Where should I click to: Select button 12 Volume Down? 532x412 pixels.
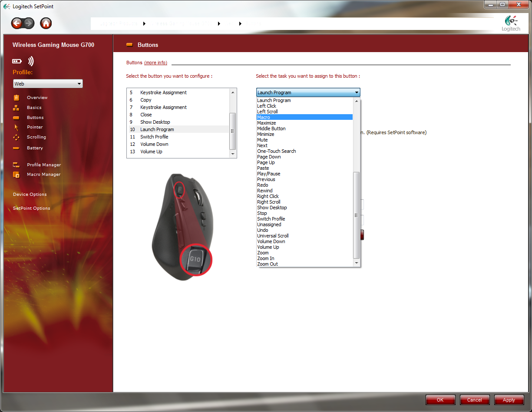(178, 144)
